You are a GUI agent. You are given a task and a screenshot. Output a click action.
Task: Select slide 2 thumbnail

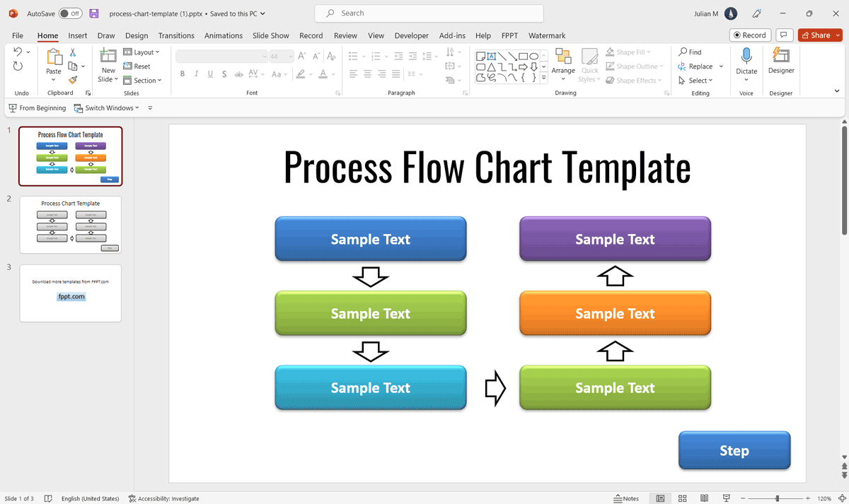coord(71,225)
